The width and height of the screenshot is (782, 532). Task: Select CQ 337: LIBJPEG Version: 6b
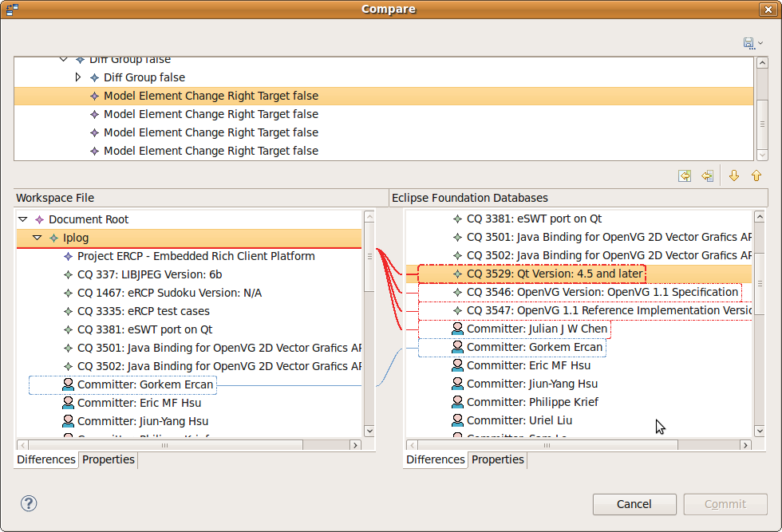tap(150, 274)
